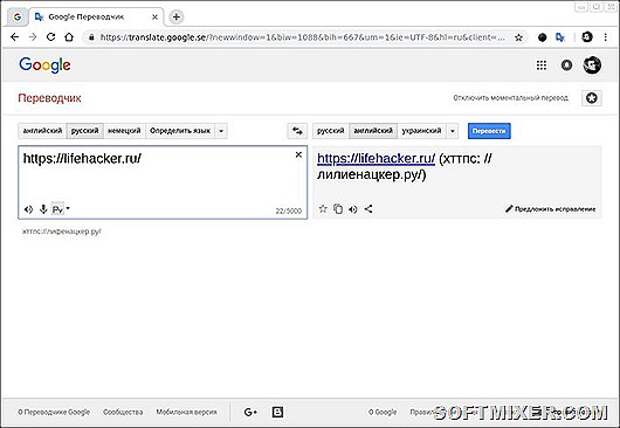Image resolution: width=620 pixels, height=428 pixels.
Task: Click the 22/5000 character counter
Action: click(289, 211)
